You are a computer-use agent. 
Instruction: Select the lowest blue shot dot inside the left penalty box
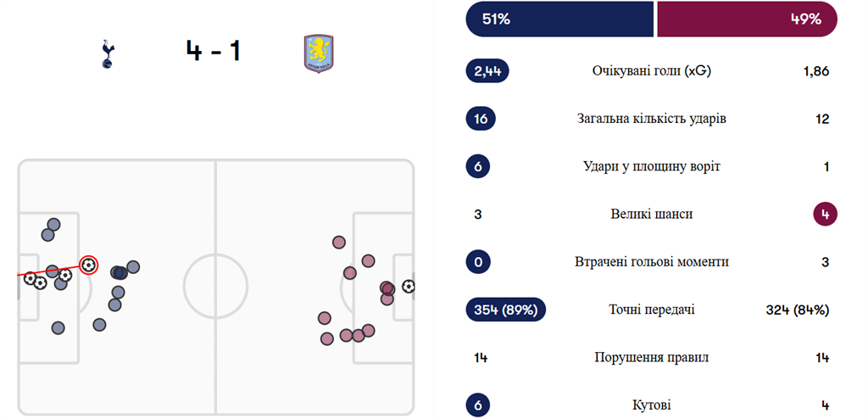click(58, 327)
